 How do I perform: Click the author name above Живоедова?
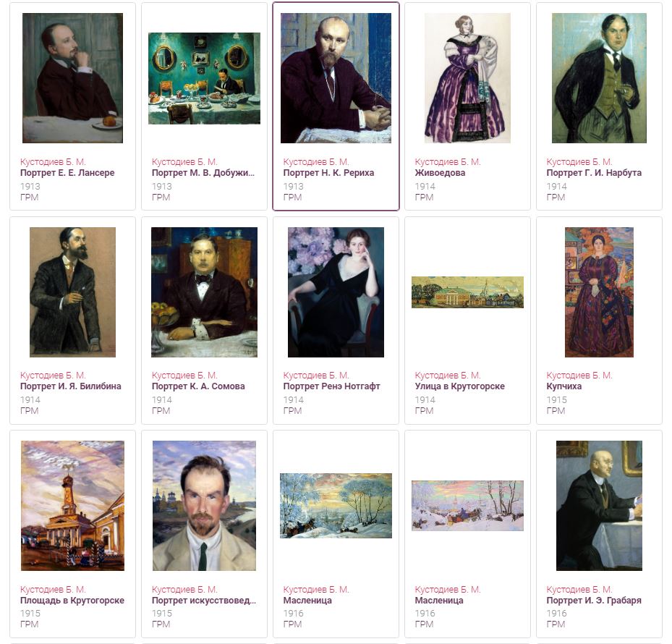tap(448, 162)
